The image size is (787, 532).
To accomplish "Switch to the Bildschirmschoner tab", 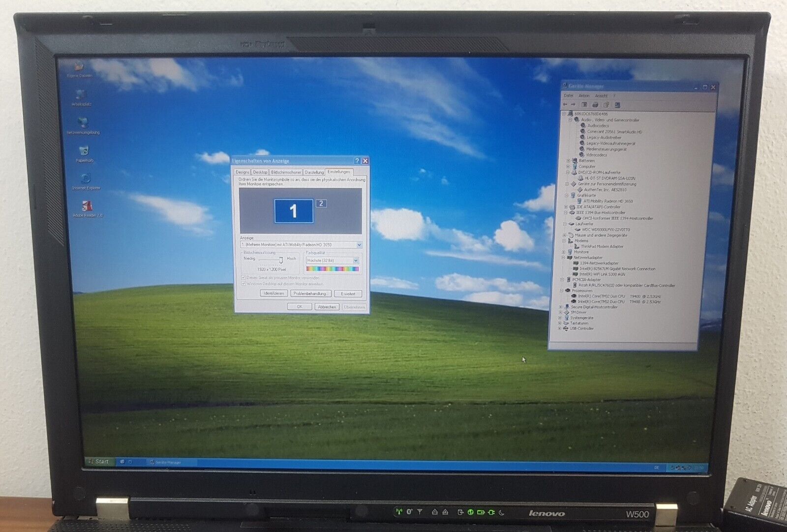I will point(286,172).
